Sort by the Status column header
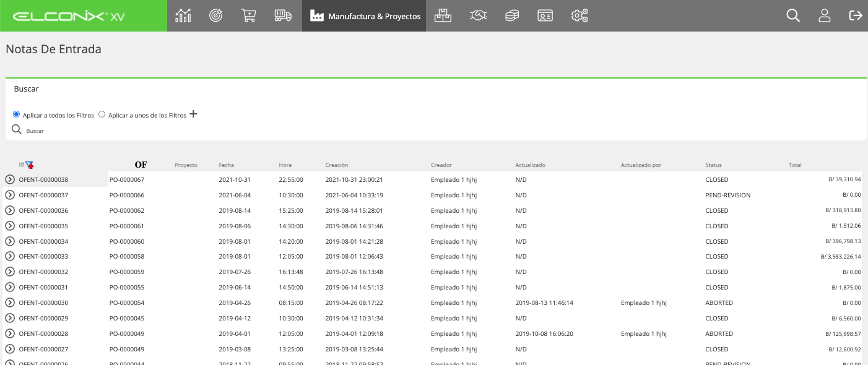 point(713,165)
